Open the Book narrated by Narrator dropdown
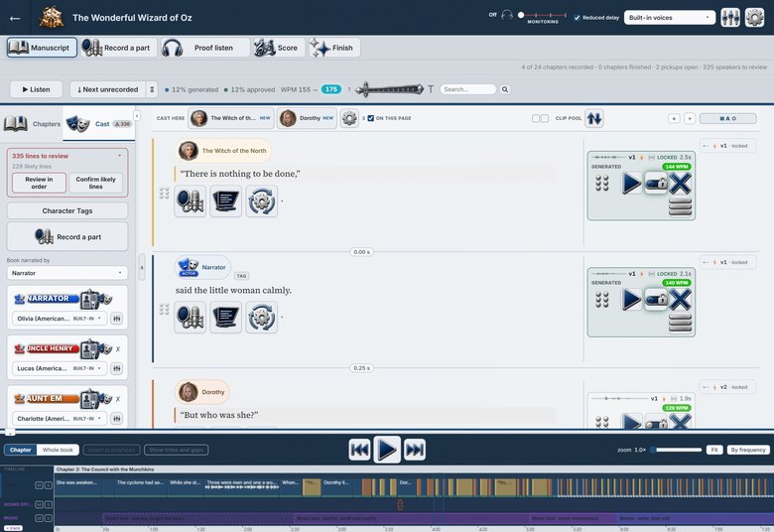Screen dimensions: 774x532 (67, 273)
